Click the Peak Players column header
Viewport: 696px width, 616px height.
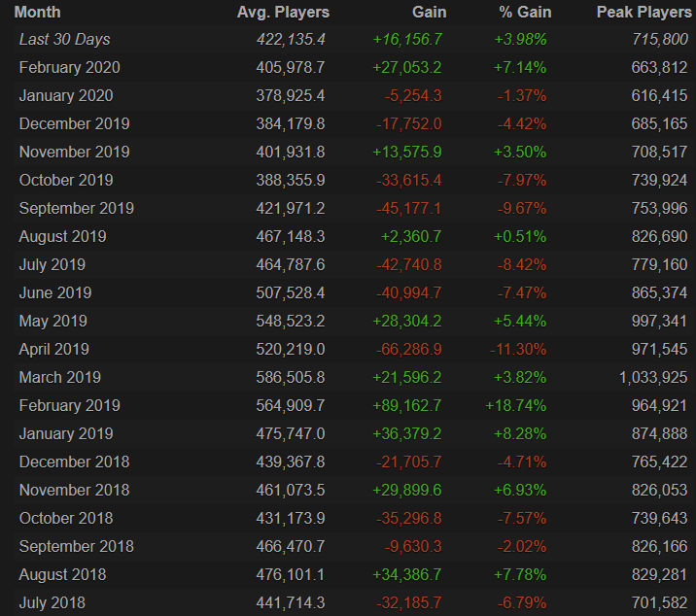tap(642, 13)
